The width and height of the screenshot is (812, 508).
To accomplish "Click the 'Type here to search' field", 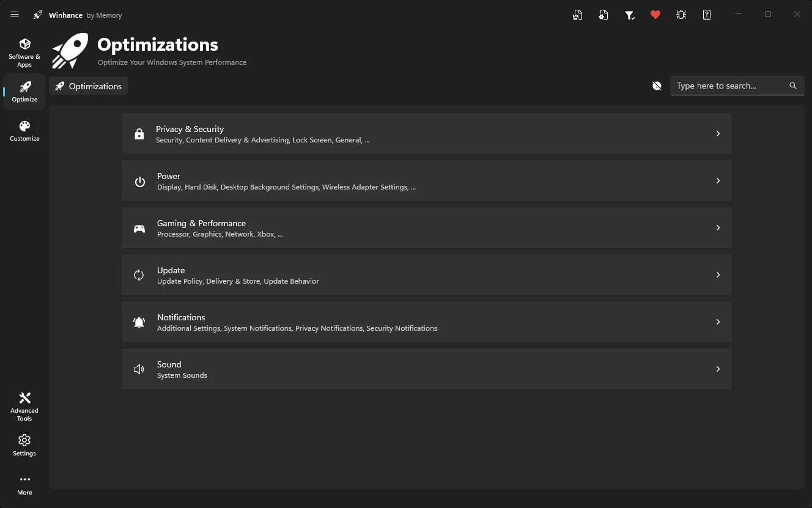I will coord(728,86).
